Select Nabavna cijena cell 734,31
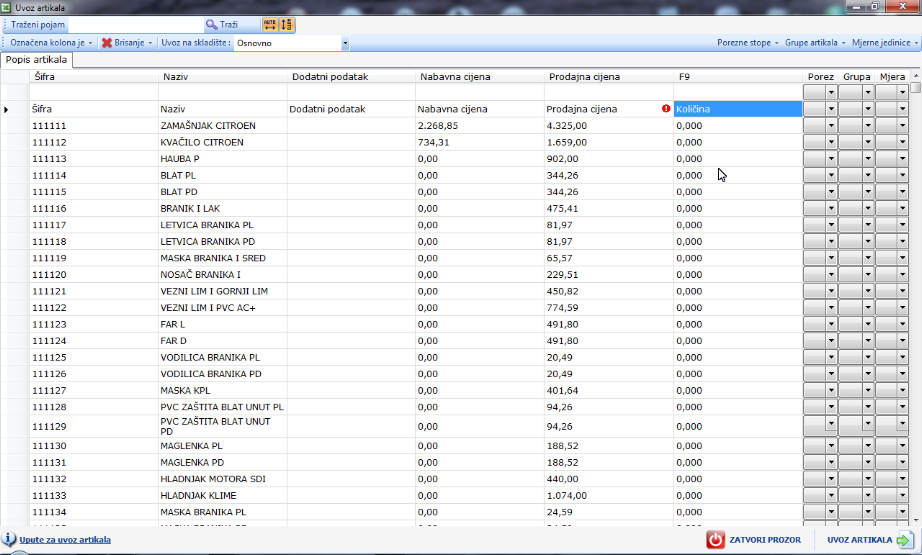The image size is (922, 555). point(480,142)
